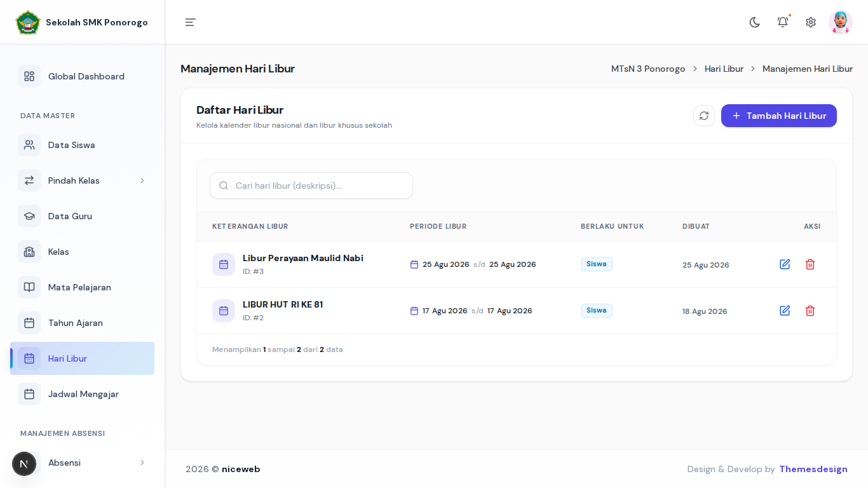Click the Periode Libur column header
868x488 pixels.
pyautogui.click(x=438, y=226)
